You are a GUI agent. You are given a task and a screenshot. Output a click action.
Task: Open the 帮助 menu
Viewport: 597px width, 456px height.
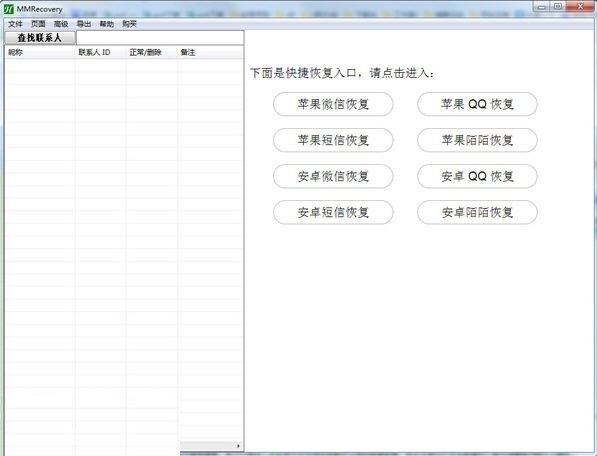[107, 24]
